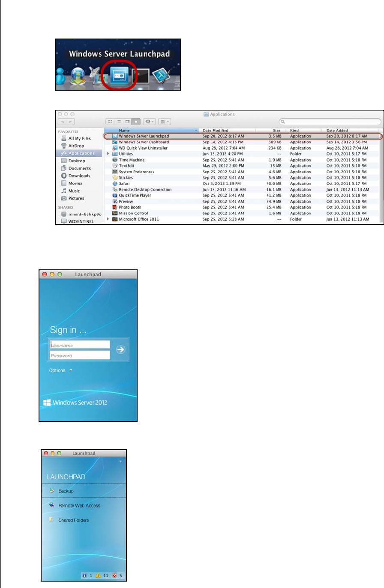Expand the Utilities folder disclosure triangle

click(x=108, y=154)
